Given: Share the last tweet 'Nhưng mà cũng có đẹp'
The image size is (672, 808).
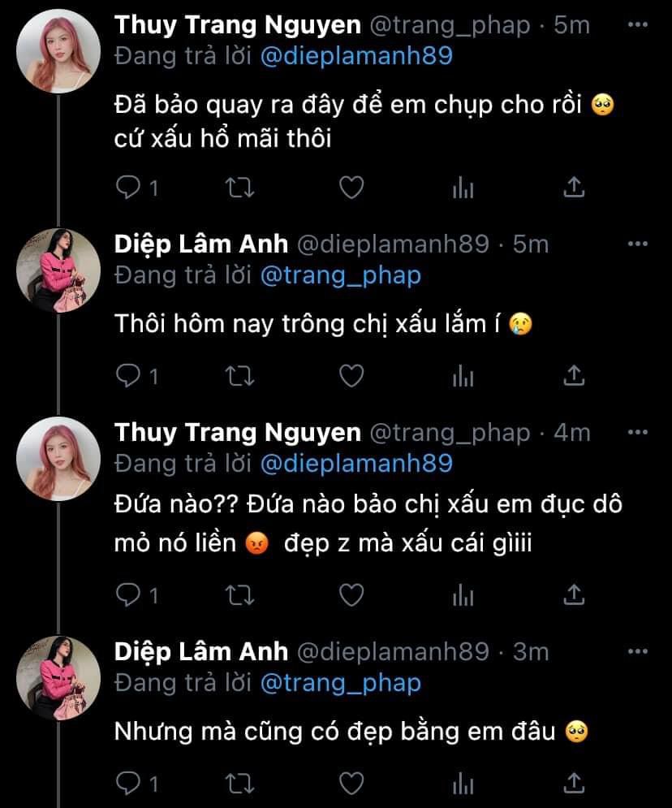Looking at the screenshot, I should (x=574, y=784).
